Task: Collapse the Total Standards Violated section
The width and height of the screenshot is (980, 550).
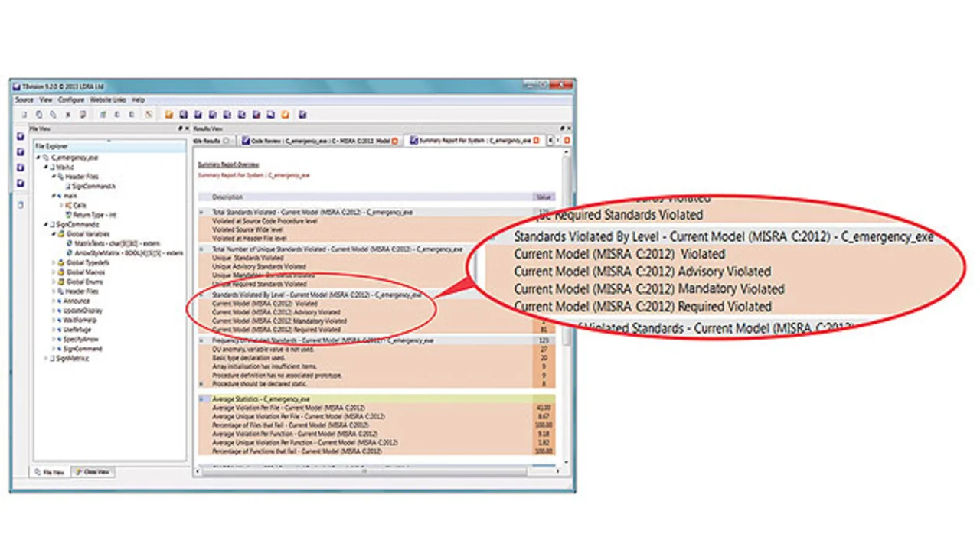Action: pyautogui.click(x=201, y=212)
